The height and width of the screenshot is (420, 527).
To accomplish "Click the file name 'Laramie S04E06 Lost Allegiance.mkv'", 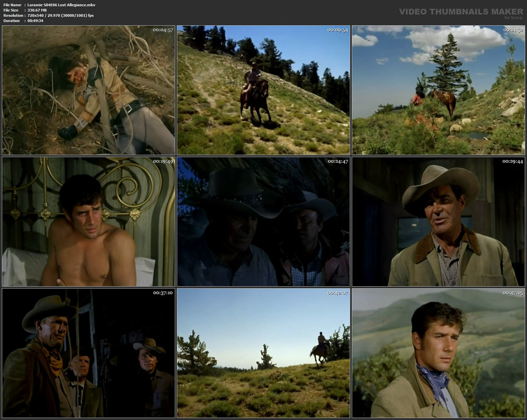I will tap(61, 5).
